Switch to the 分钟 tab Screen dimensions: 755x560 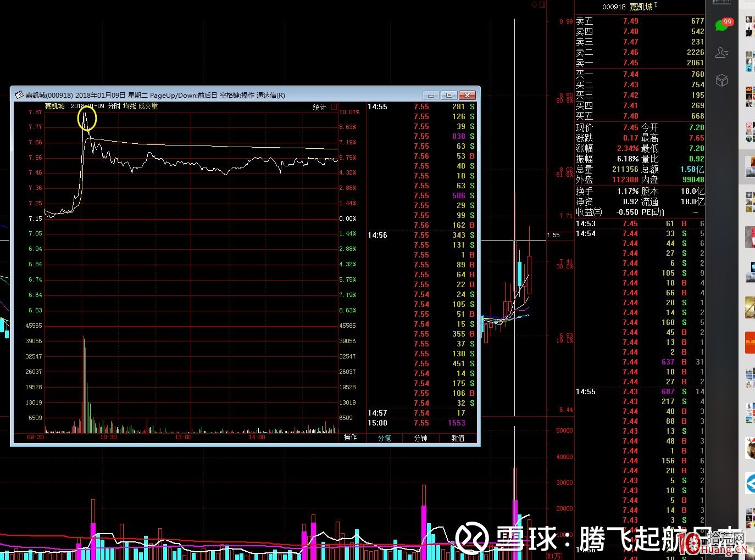(x=421, y=438)
